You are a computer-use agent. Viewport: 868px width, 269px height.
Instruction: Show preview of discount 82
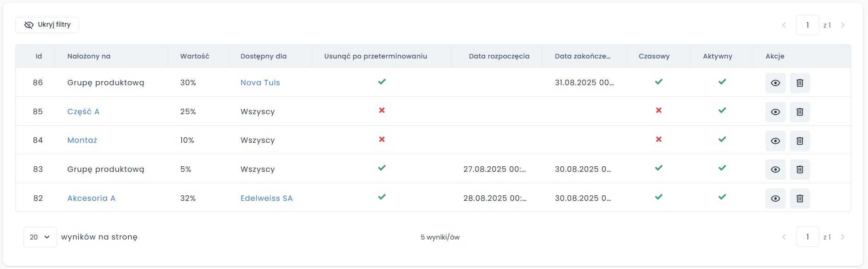pos(775,199)
